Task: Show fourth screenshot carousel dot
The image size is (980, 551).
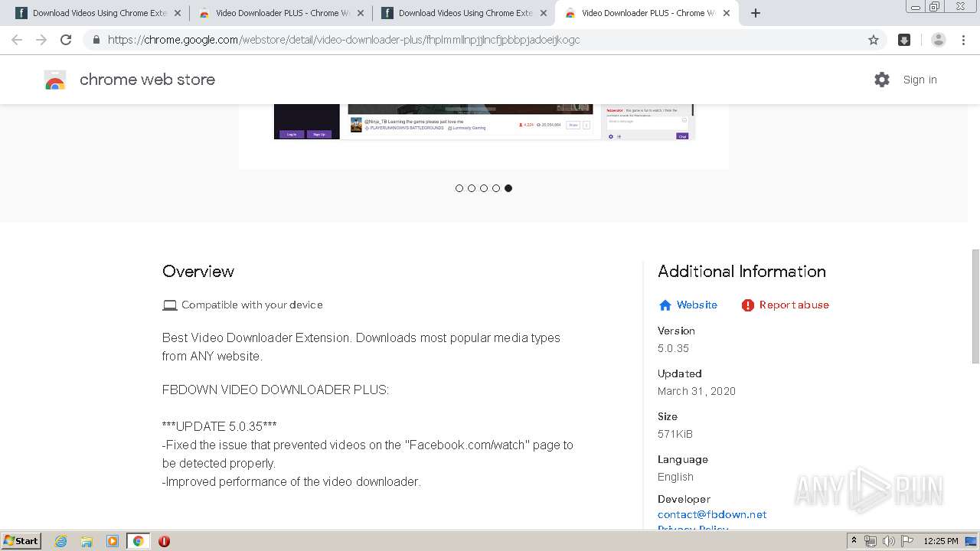Action: 496,188
